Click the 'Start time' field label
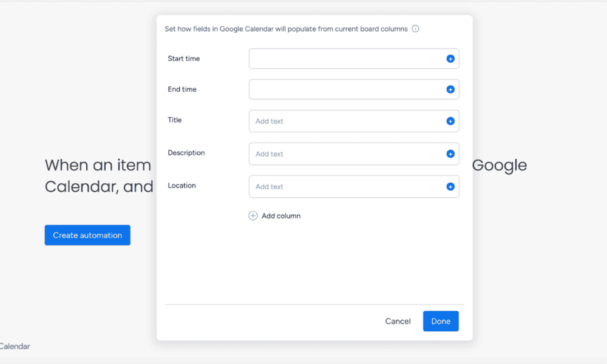The height and width of the screenshot is (364, 607). [x=183, y=59]
